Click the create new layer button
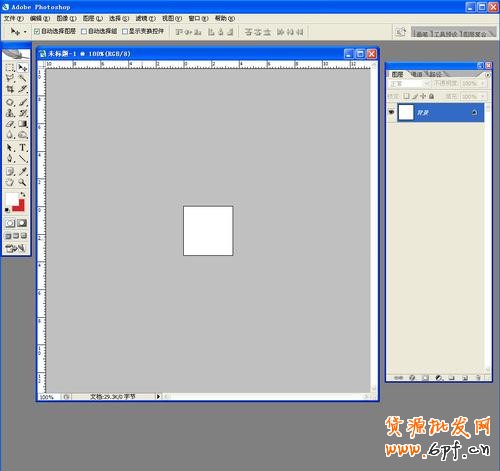The height and width of the screenshot is (471, 500). tap(465, 378)
